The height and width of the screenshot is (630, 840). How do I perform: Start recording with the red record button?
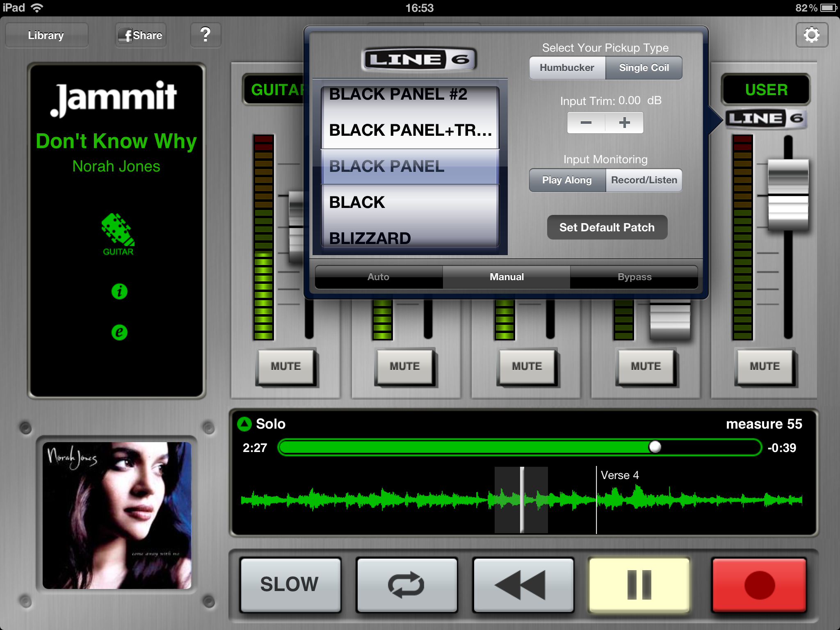(x=760, y=585)
